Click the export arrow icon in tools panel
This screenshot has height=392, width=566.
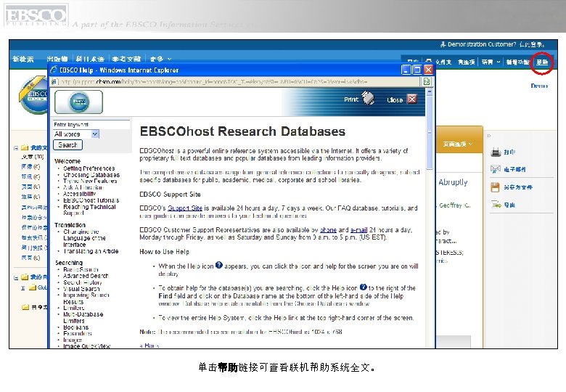(496, 205)
